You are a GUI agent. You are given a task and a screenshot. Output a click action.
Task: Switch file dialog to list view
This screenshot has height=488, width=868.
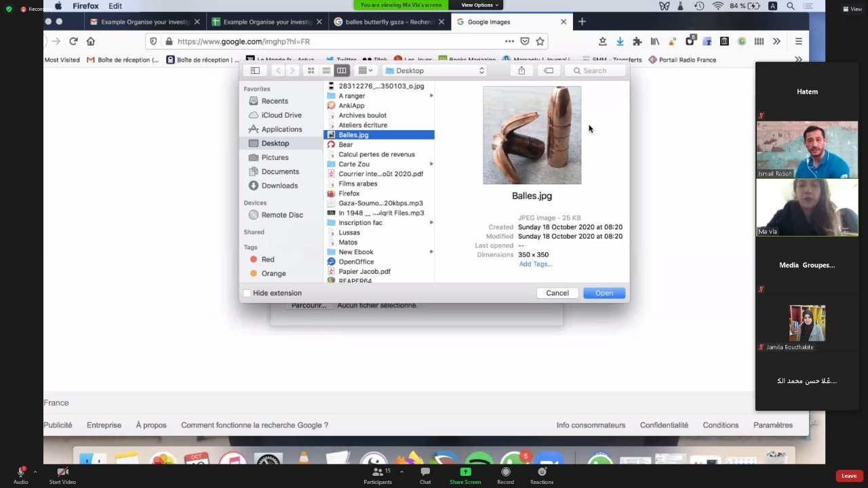point(326,70)
